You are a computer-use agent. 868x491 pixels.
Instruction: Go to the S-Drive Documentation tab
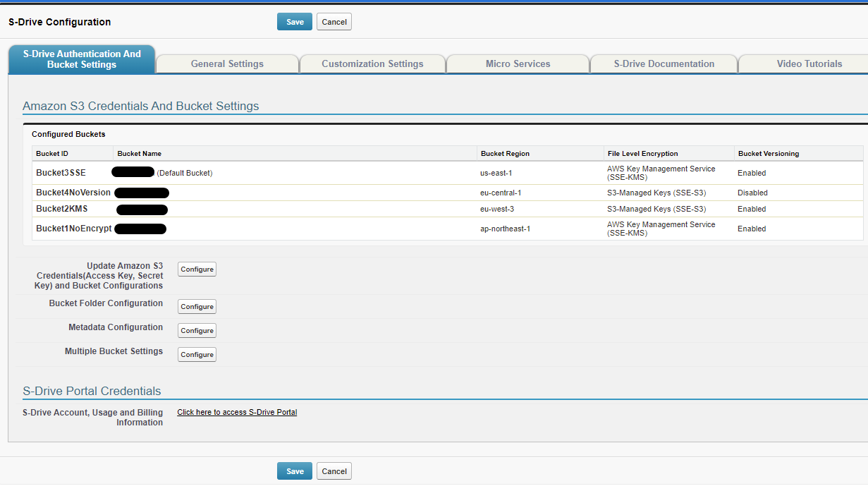point(664,63)
